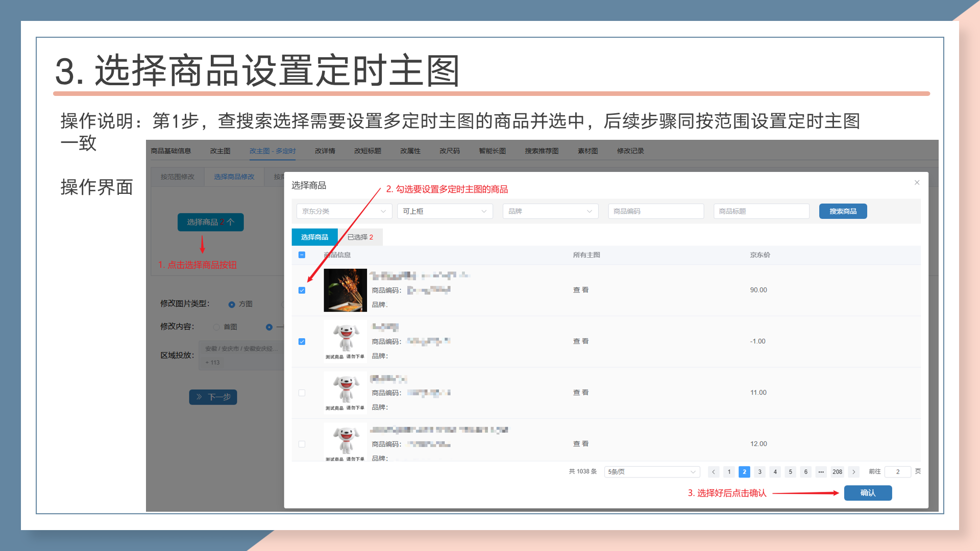Open the 可上柜 status dropdown

(445, 211)
